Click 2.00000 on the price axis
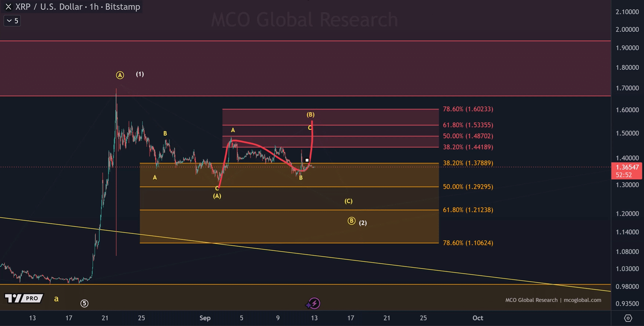This screenshot has width=644, height=326. (627, 30)
